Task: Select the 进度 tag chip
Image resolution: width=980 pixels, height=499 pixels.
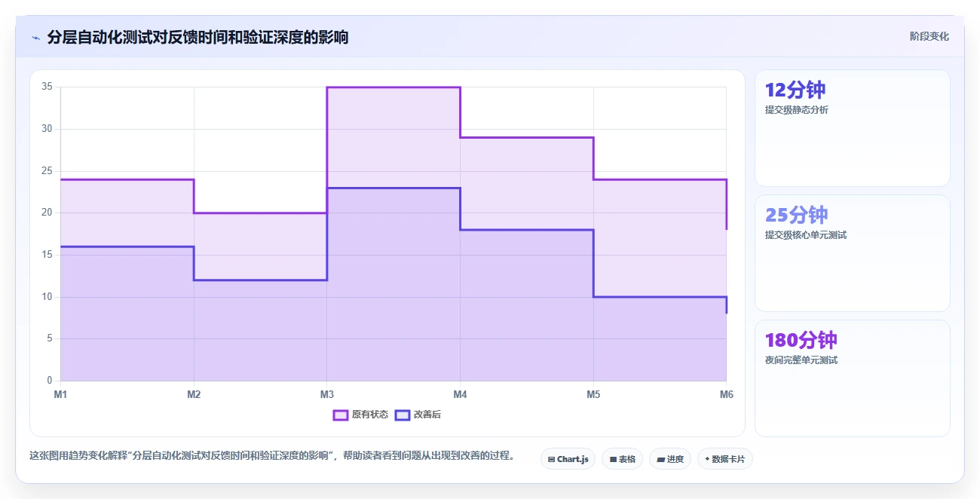Action: 670,459
